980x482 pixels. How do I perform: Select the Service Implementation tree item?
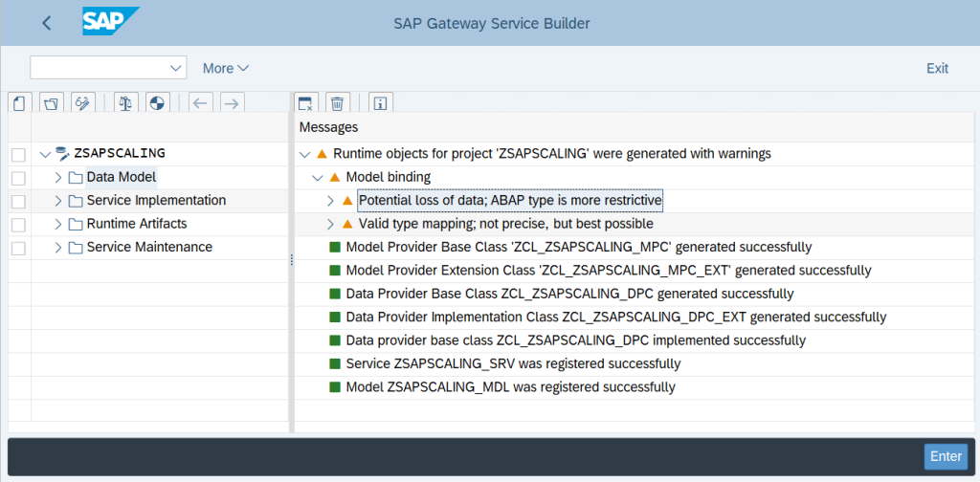tap(156, 201)
